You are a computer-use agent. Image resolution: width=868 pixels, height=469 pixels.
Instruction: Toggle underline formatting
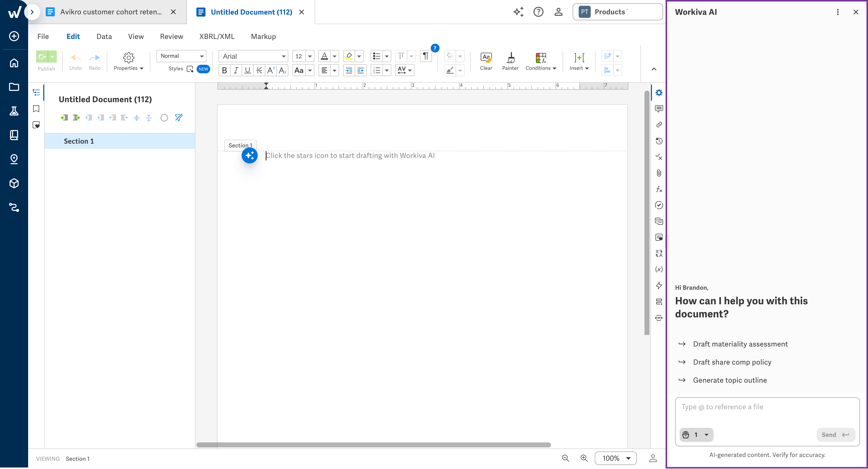[247, 70]
